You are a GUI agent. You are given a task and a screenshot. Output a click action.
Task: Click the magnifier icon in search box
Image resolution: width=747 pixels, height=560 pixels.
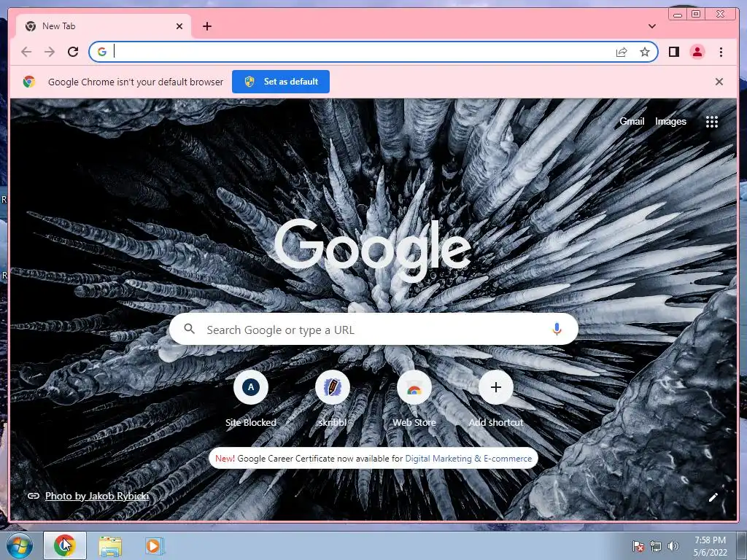tap(189, 329)
